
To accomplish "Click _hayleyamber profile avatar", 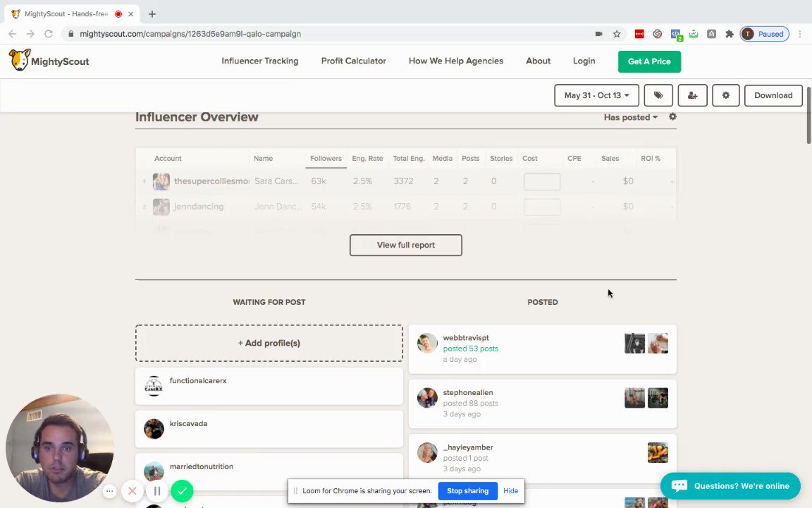I will pyautogui.click(x=427, y=452).
